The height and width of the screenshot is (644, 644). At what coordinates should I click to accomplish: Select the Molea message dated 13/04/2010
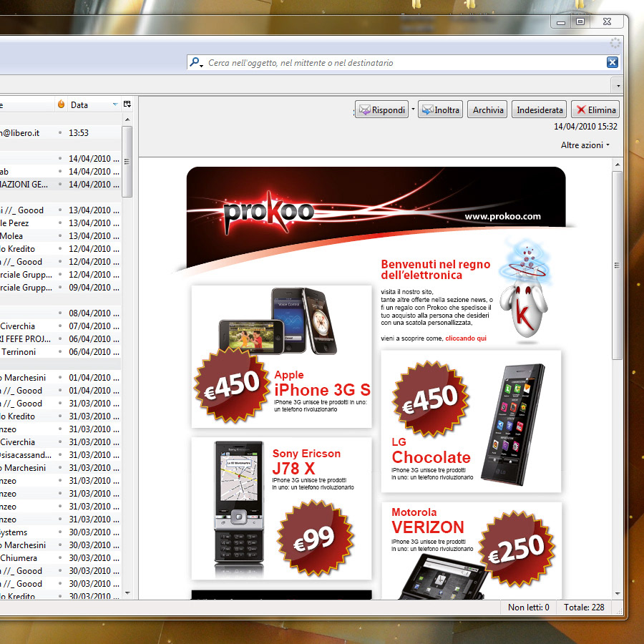pyautogui.click(x=60, y=235)
